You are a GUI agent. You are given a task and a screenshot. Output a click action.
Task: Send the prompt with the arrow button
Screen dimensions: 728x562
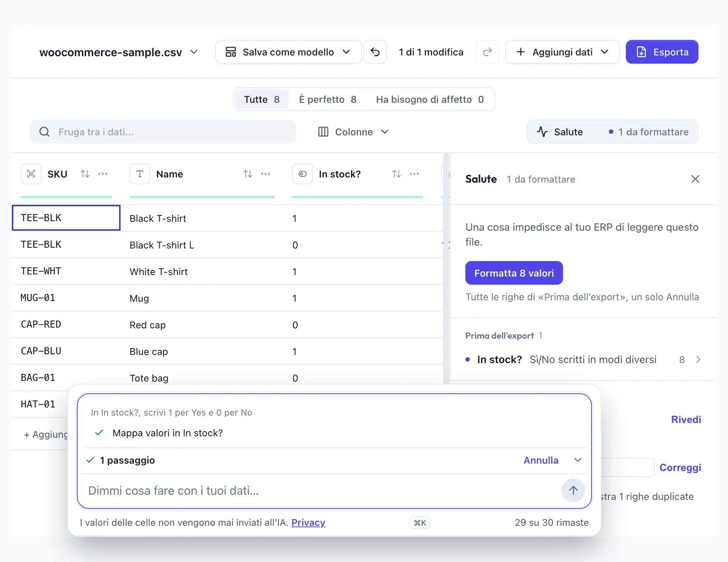573,490
